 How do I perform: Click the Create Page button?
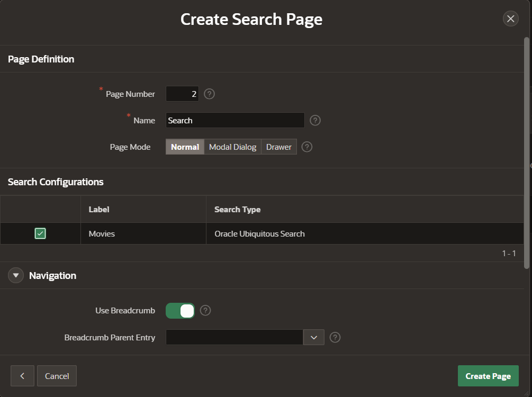(x=488, y=376)
